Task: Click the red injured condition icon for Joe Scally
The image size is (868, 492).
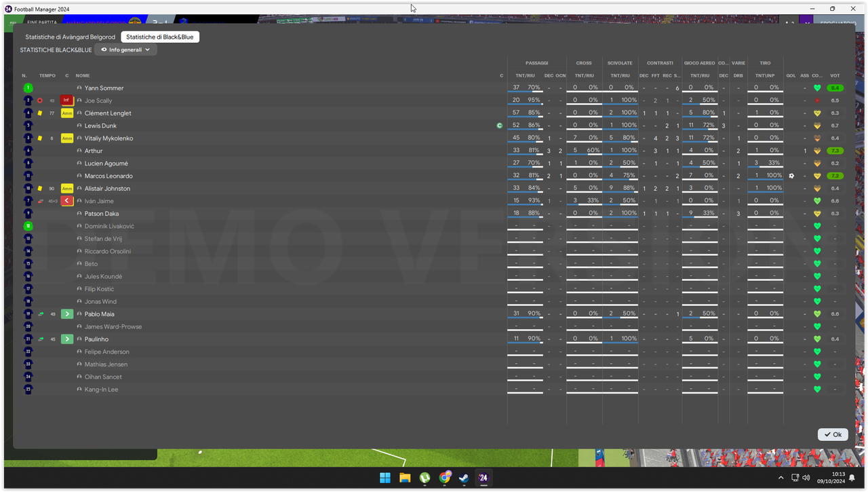Action: click(x=817, y=100)
